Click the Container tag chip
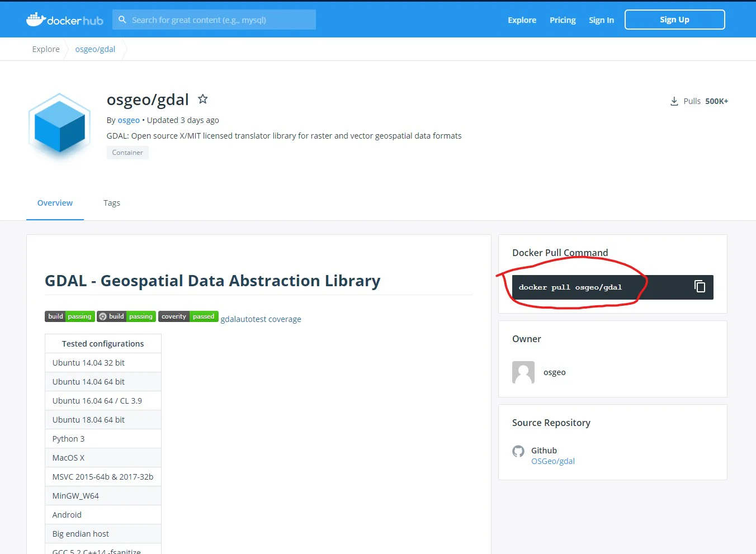756x554 pixels. (x=127, y=153)
